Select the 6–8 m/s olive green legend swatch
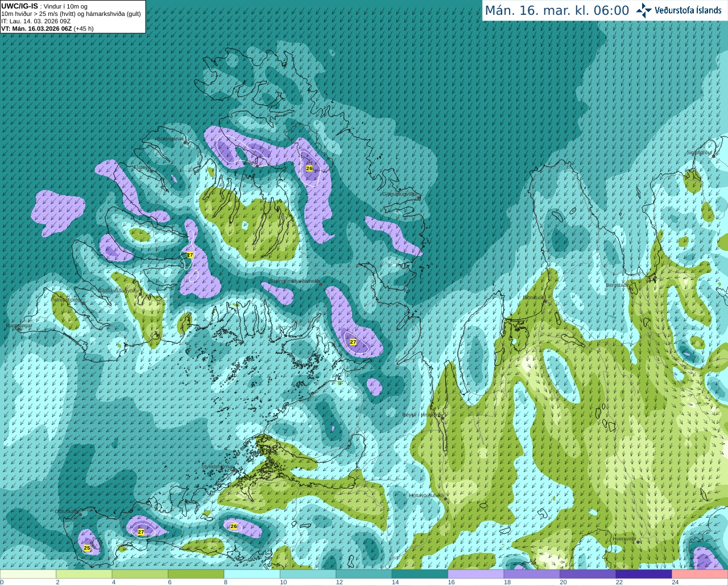The image size is (728, 586). 196,574
